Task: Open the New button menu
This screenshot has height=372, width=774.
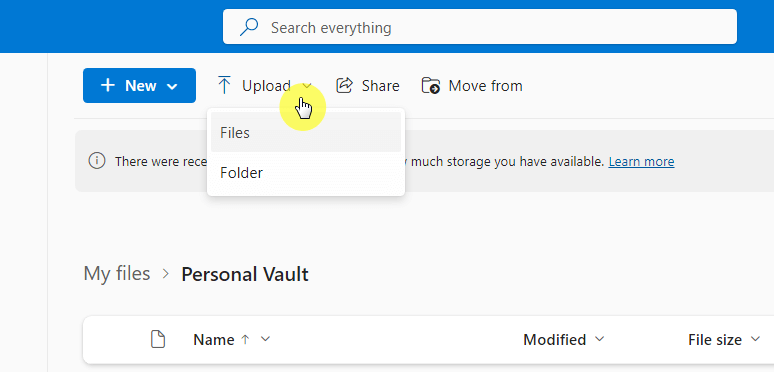Action: tap(139, 85)
